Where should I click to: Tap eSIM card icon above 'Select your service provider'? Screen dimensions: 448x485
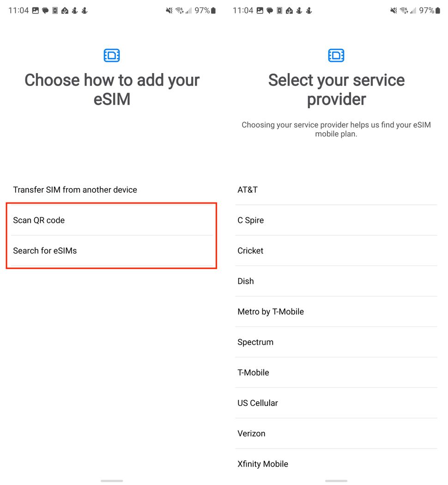coord(336,55)
